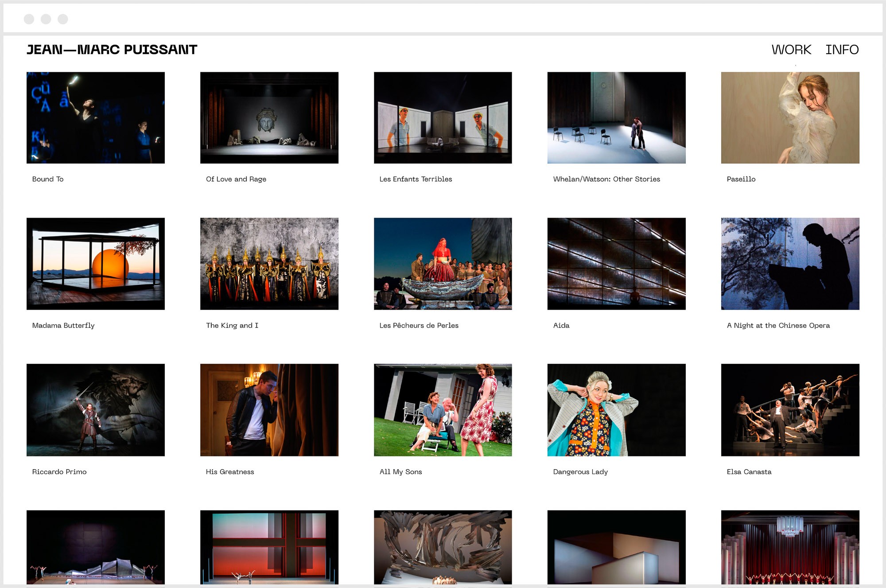Open the All My Sons thumbnail

point(443,410)
